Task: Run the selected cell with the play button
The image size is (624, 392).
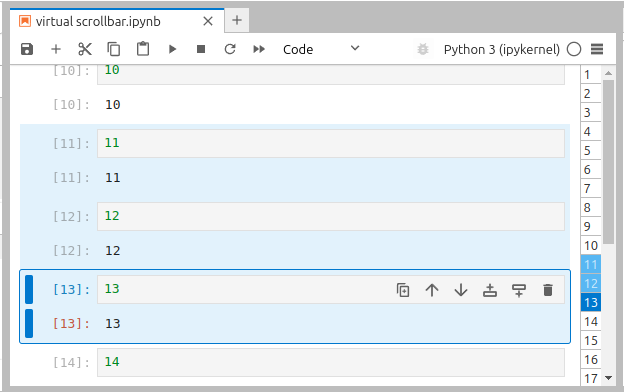Action: click(x=172, y=49)
